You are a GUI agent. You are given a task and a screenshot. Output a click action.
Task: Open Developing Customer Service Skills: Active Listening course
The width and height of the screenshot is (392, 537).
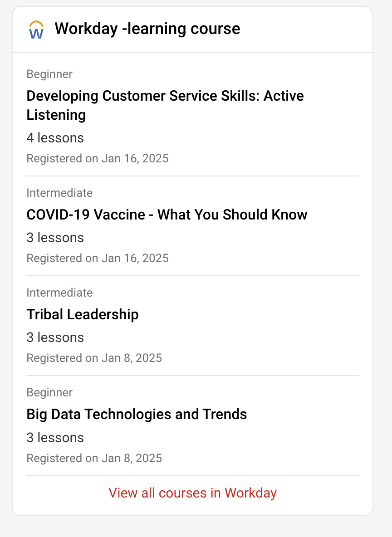click(165, 96)
